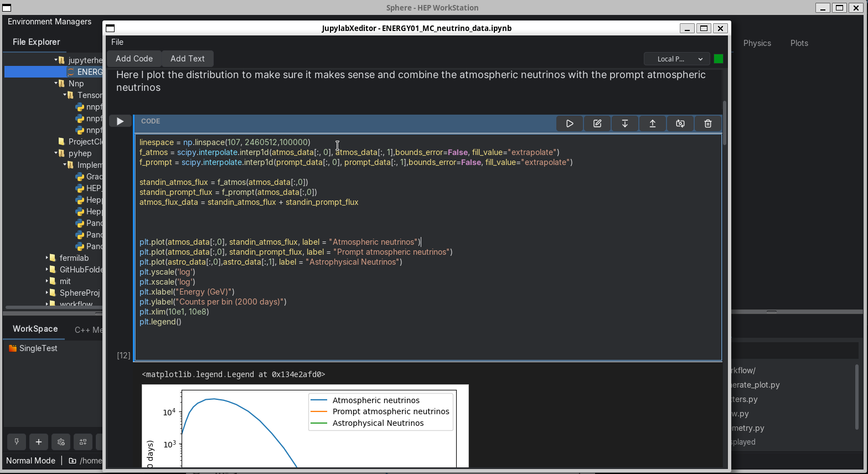Click the green kernel status indicator

(x=719, y=59)
